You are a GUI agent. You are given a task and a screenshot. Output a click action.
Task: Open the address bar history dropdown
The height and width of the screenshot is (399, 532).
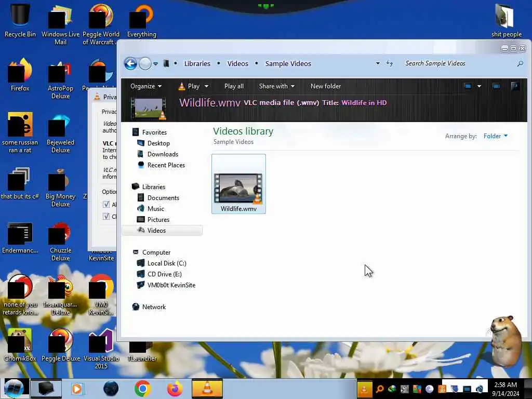378,63
